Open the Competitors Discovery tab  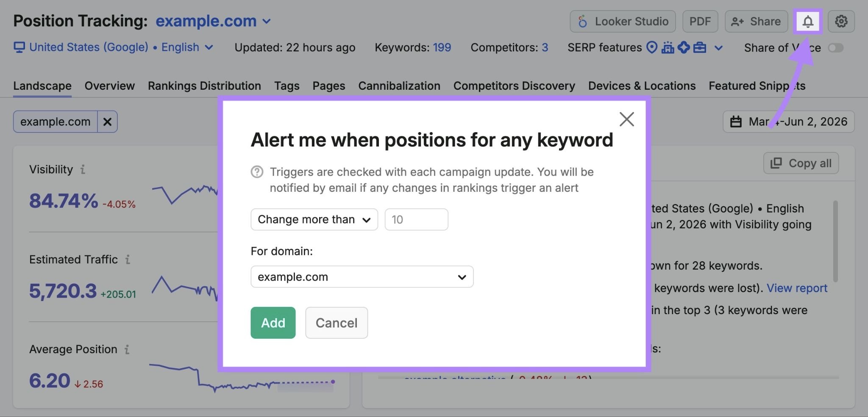514,86
